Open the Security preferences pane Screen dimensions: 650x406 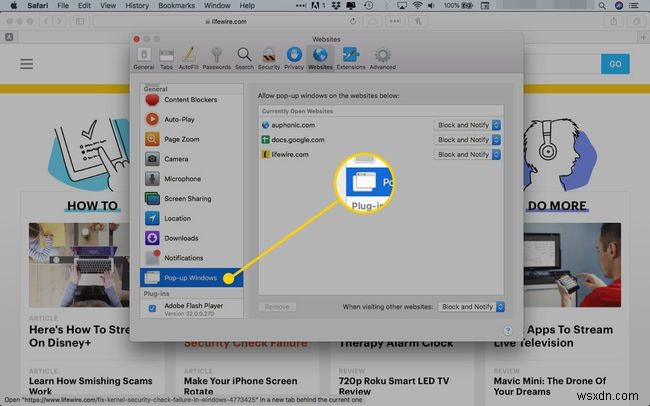269,58
